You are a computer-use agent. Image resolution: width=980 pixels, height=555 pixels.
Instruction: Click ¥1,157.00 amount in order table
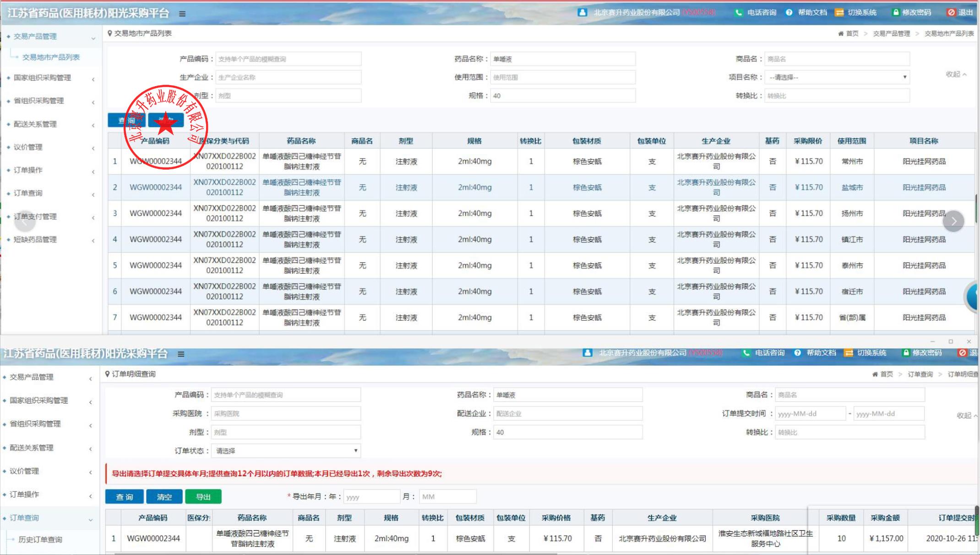pyautogui.click(x=886, y=539)
